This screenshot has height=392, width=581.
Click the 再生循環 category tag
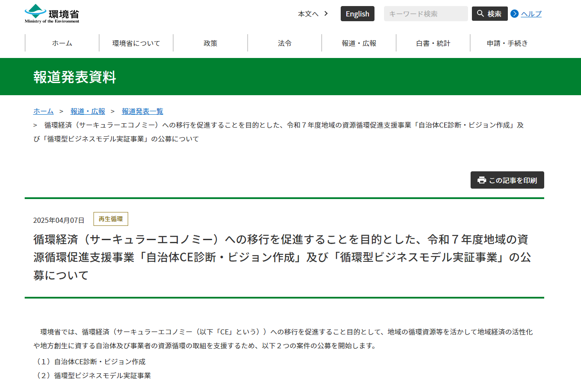(111, 219)
